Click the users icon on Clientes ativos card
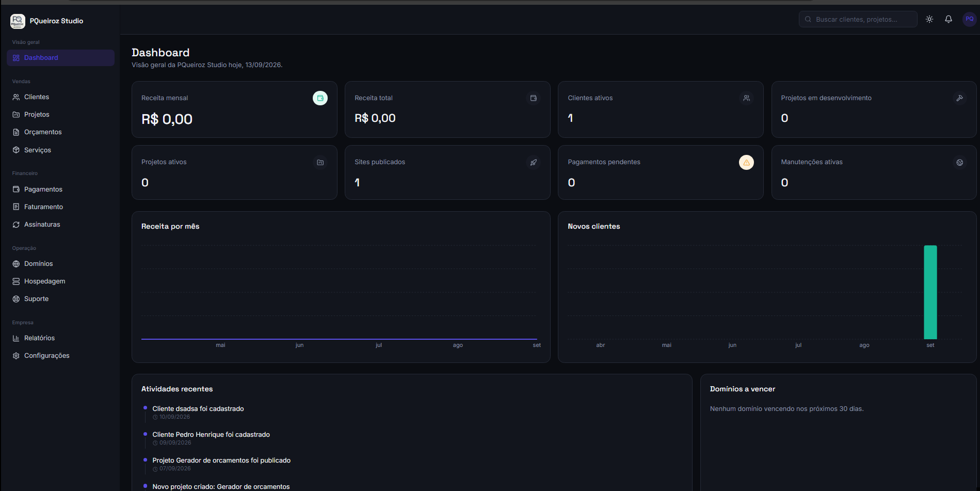 [x=746, y=98]
